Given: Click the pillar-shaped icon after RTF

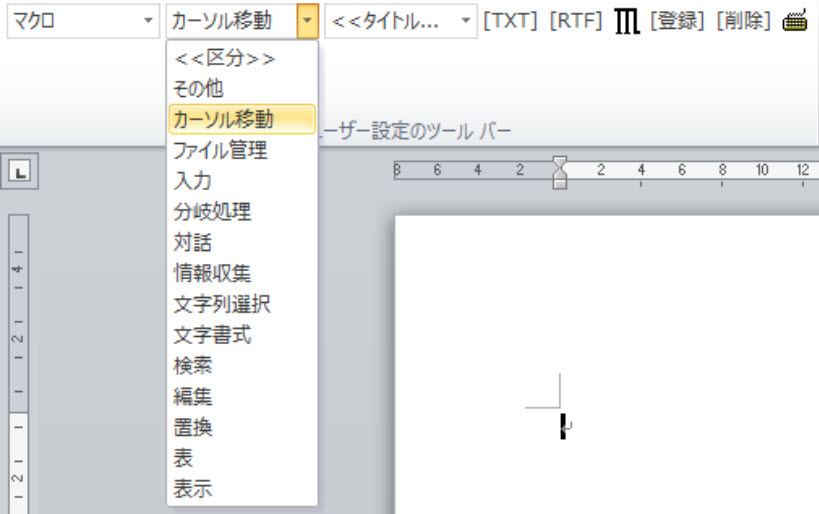Looking at the screenshot, I should point(626,20).
